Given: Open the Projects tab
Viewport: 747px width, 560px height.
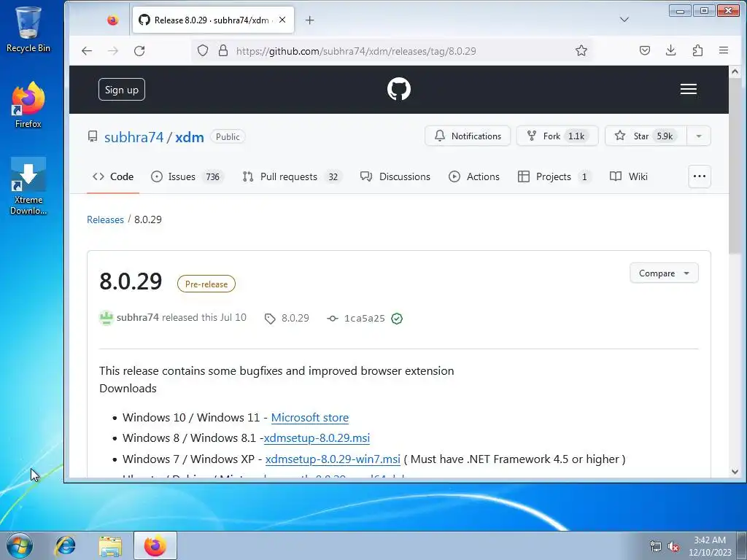Looking at the screenshot, I should click(554, 176).
